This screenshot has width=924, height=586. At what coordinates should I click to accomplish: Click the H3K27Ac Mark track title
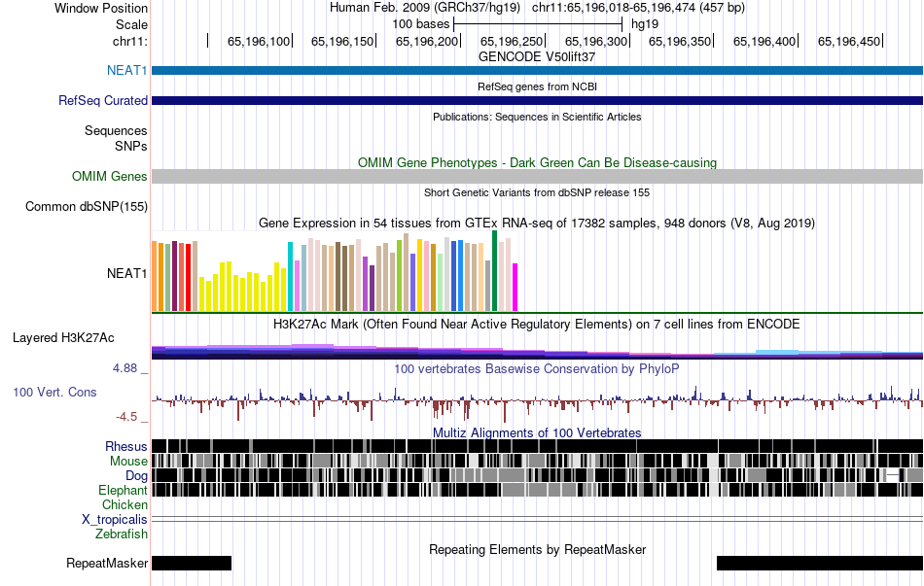tap(537, 325)
